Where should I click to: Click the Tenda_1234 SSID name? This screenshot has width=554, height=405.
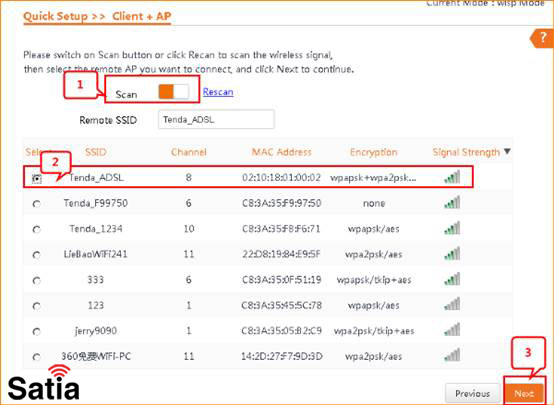coord(96,229)
